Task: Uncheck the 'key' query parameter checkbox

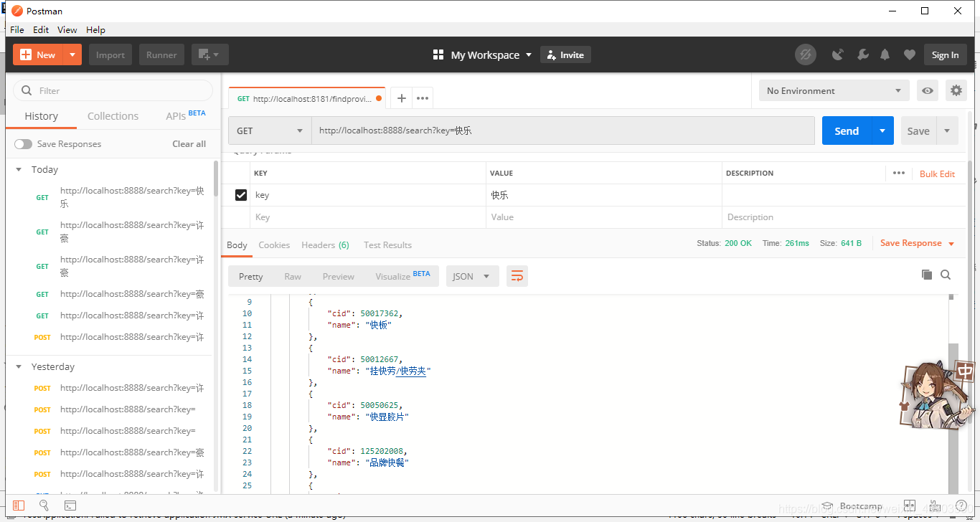Action: (241, 195)
